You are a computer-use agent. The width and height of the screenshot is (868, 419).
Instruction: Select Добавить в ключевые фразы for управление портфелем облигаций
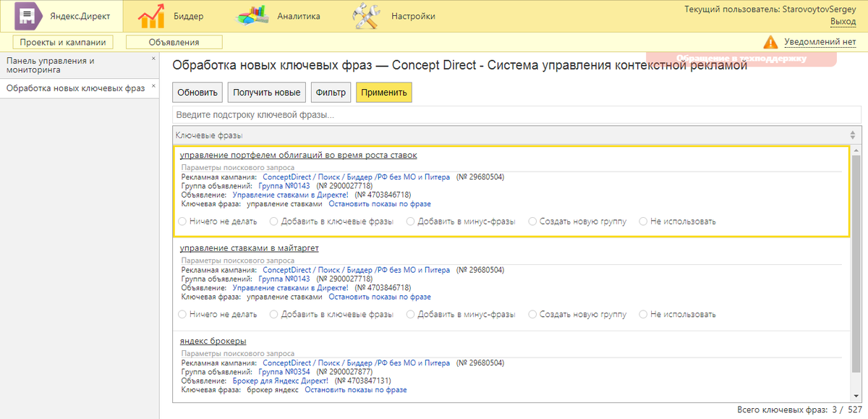274,221
